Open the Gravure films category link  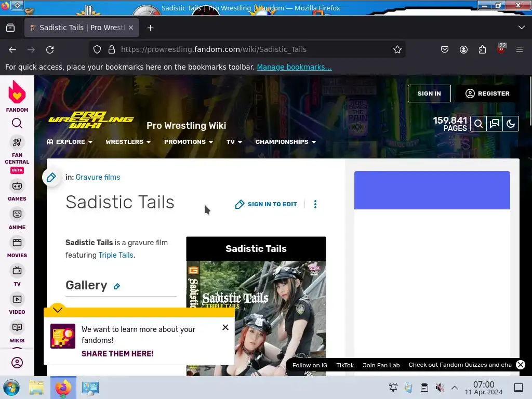(x=98, y=177)
